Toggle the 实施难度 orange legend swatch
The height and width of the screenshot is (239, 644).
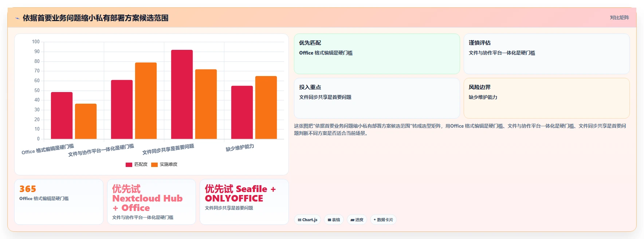pos(154,165)
